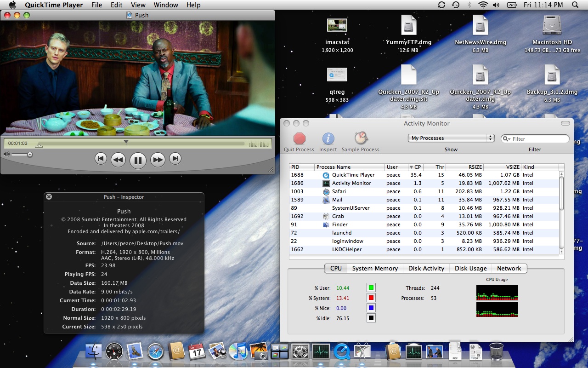This screenshot has width=588, height=368.
Task: Click the Inspect info icon in Activity Monitor
Action: (328, 138)
